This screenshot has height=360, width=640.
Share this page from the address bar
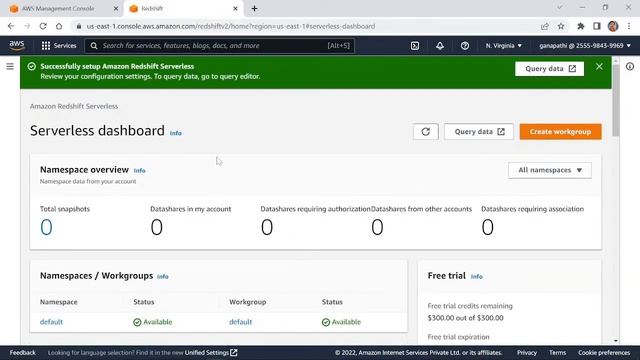pos(544,26)
